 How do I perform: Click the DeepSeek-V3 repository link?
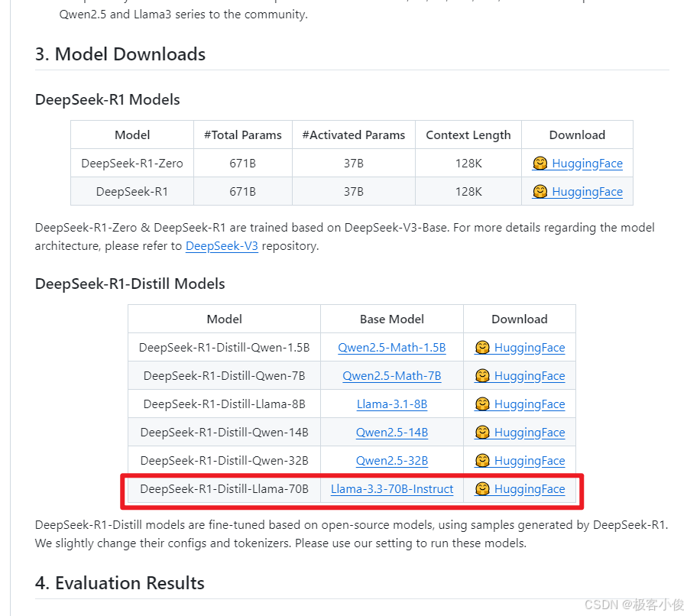[x=222, y=246]
